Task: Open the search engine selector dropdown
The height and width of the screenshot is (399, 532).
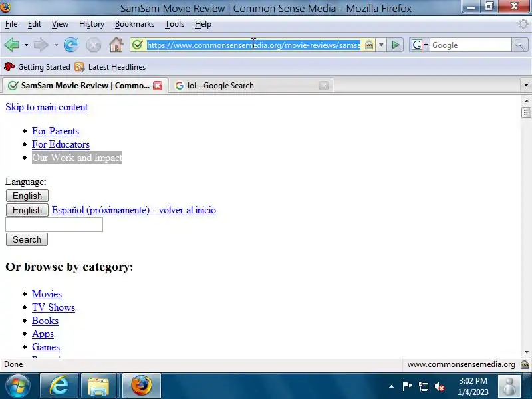Action: (x=426, y=45)
